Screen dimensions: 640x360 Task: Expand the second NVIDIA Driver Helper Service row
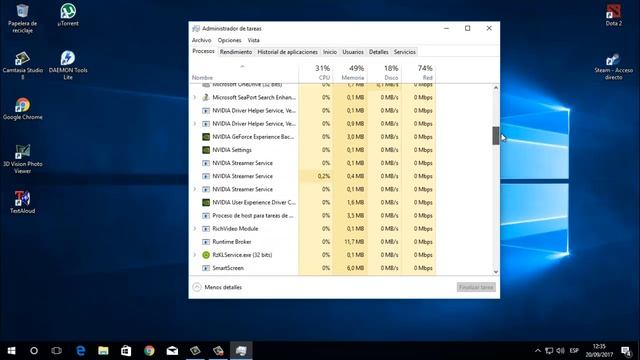click(x=195, y=124)
